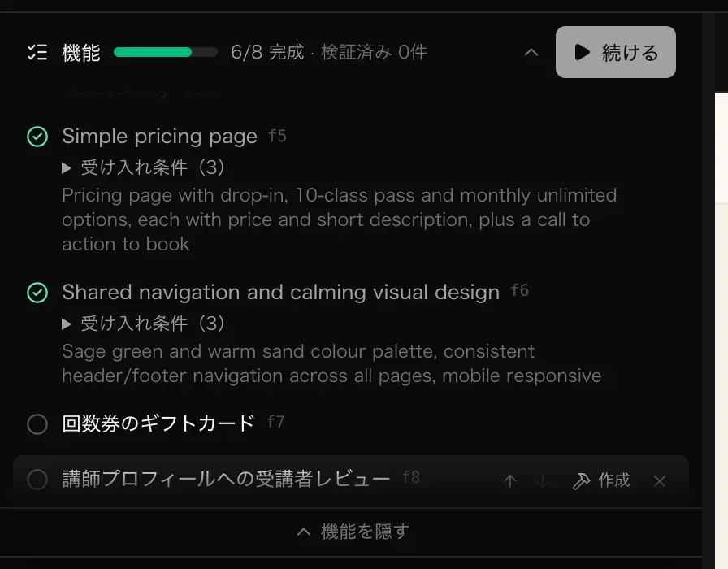Move 講師プロフィールへの受講者レビュー down with the arrow
728x569 pixels.
pyautogui.click(x=542, y=480)
